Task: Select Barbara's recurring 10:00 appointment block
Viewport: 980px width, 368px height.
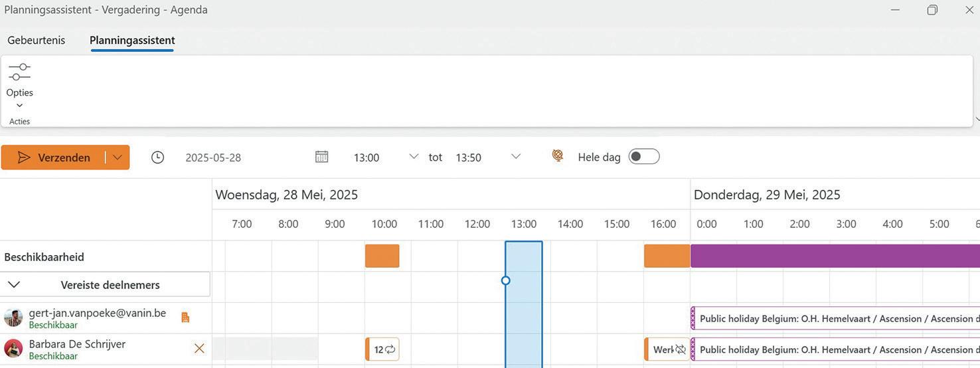Action: click(x=382, y=349)
